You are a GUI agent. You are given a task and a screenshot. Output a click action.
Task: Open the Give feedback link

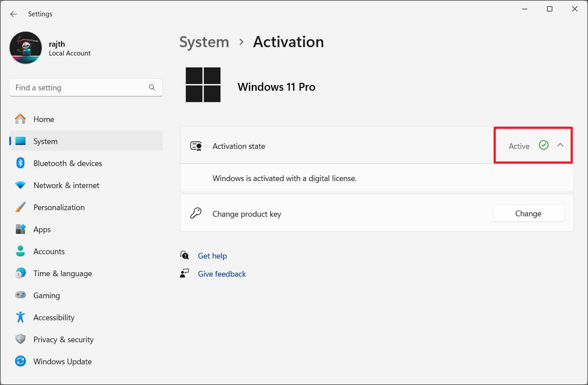(222, 274)
